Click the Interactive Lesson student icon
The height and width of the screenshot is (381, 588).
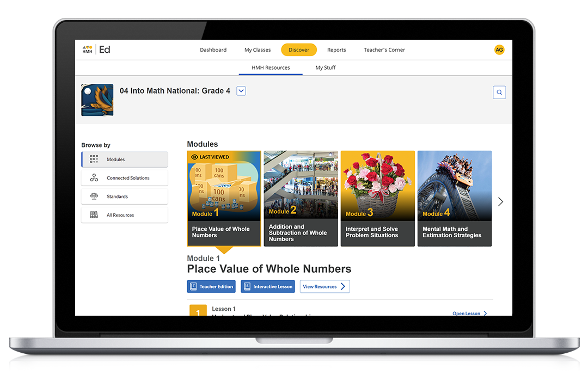pos(247,286)
